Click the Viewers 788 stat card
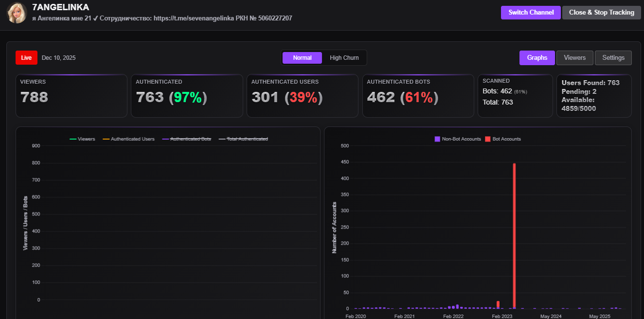The image size is (644, 319). [72, 96]
